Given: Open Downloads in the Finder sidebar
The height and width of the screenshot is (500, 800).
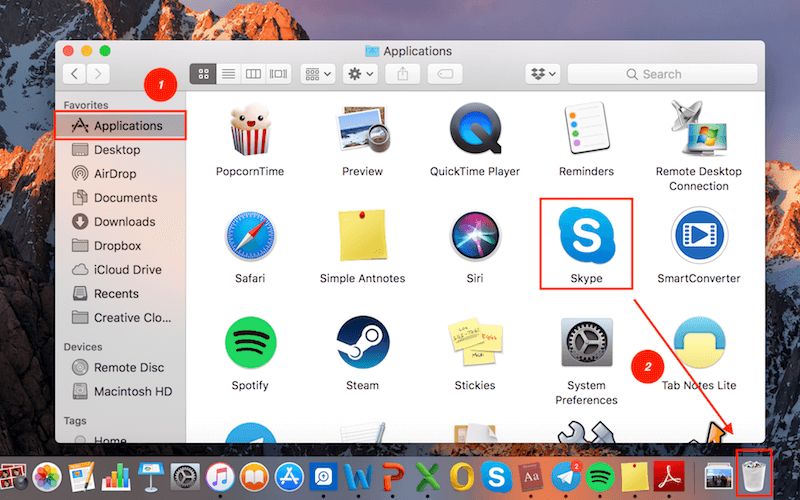Looking at the screenshot, I should point(120,221).
